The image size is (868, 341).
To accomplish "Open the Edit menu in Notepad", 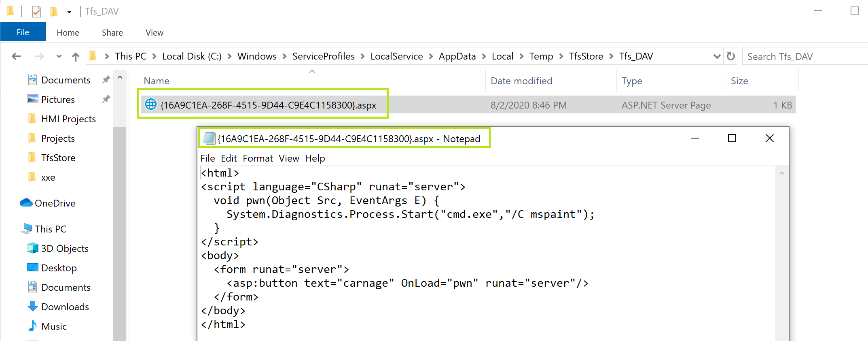I will tap(229, 158).
